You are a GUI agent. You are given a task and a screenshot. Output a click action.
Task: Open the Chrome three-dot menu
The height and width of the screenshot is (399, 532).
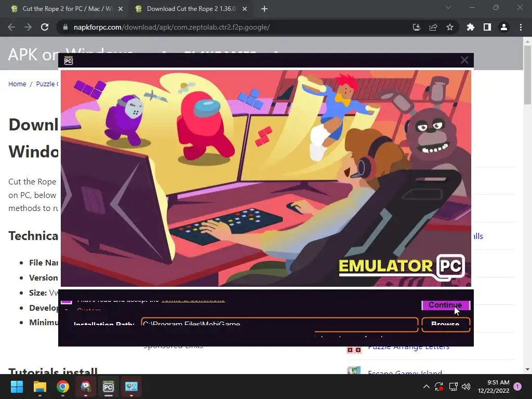[x=521, y=27]
